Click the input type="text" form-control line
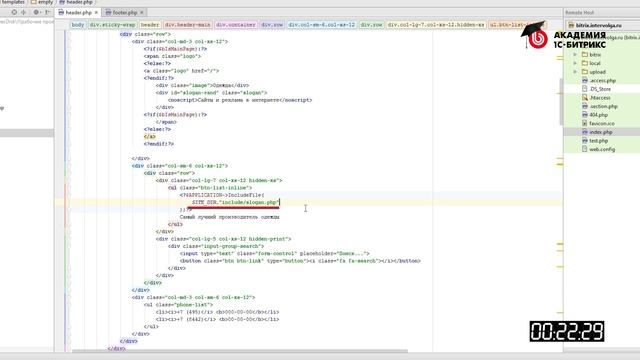The image size is (640, 360). coord(274,253)
